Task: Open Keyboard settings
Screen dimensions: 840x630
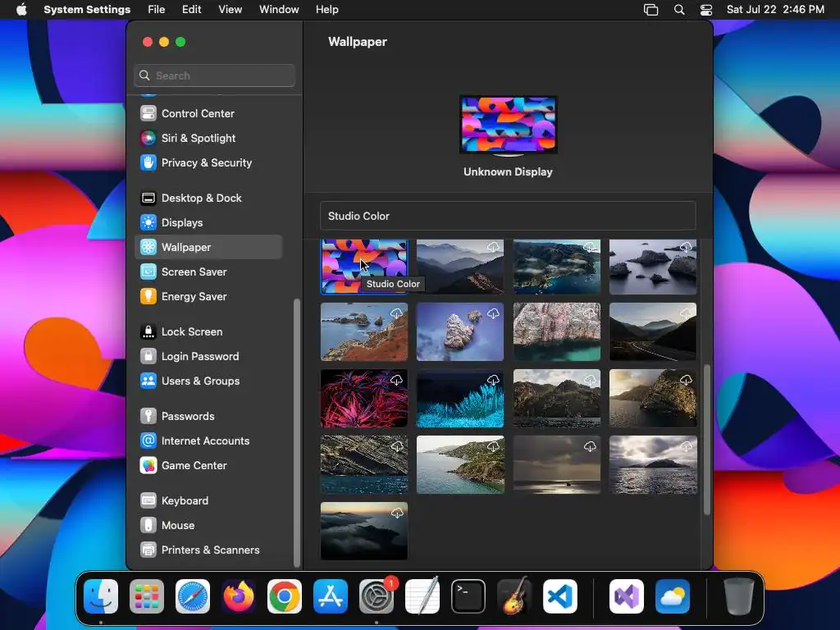Action: point(208,501)
